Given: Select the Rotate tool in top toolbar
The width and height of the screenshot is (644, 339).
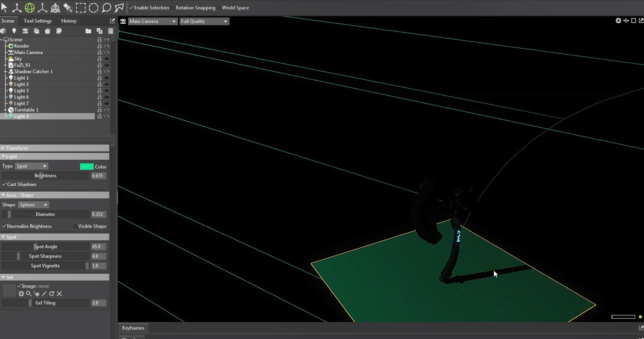Looking at the screenshot, I should point(29,7).
